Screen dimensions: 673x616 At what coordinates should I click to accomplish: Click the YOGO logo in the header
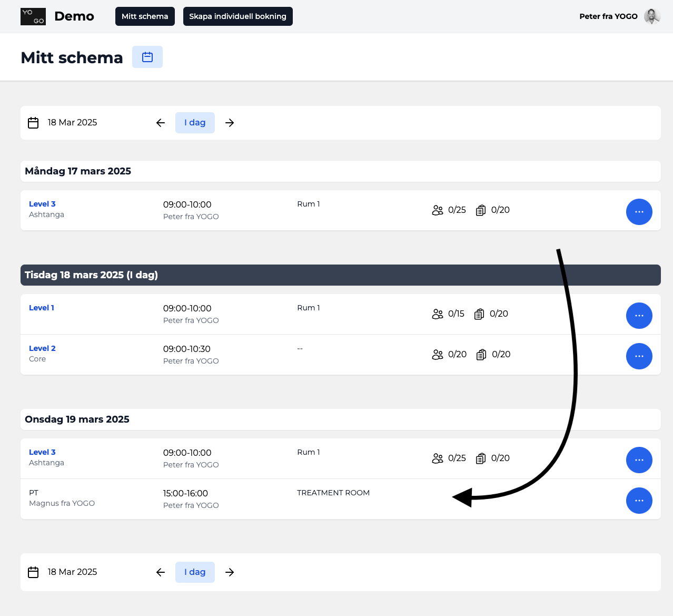coord(33,16)
